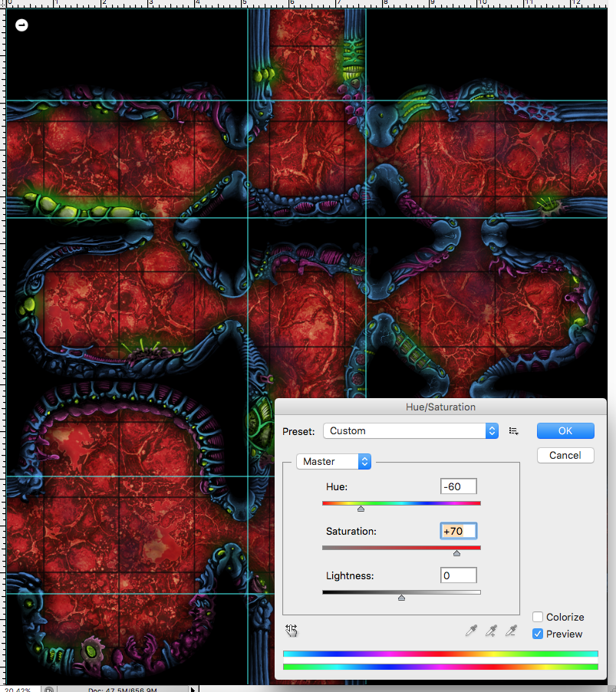Click the Saturation slider handle

point(456,552)
